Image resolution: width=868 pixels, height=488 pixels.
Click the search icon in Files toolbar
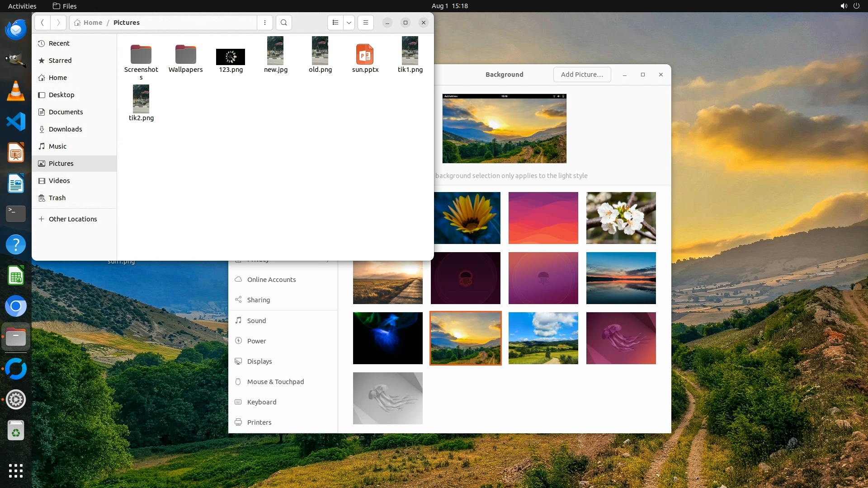click(283, 23)
